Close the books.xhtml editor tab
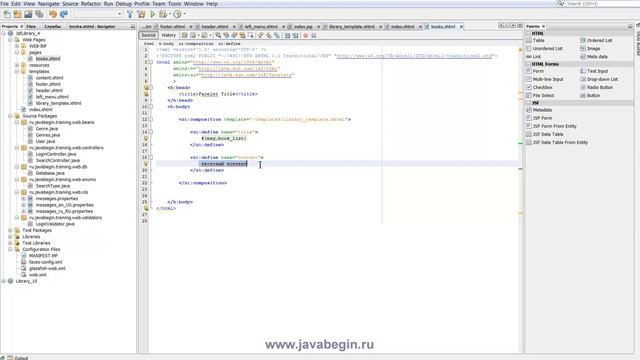Viewport: 640px width, 360px height. click(461, 27)
